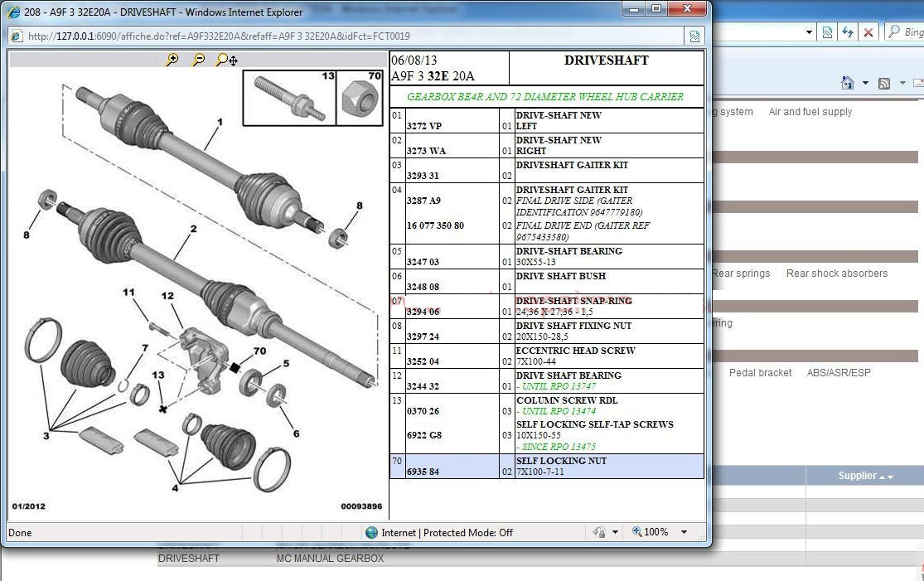
Task: Select the Rear shock absorbers category
Action: click(x=836, y=274)
